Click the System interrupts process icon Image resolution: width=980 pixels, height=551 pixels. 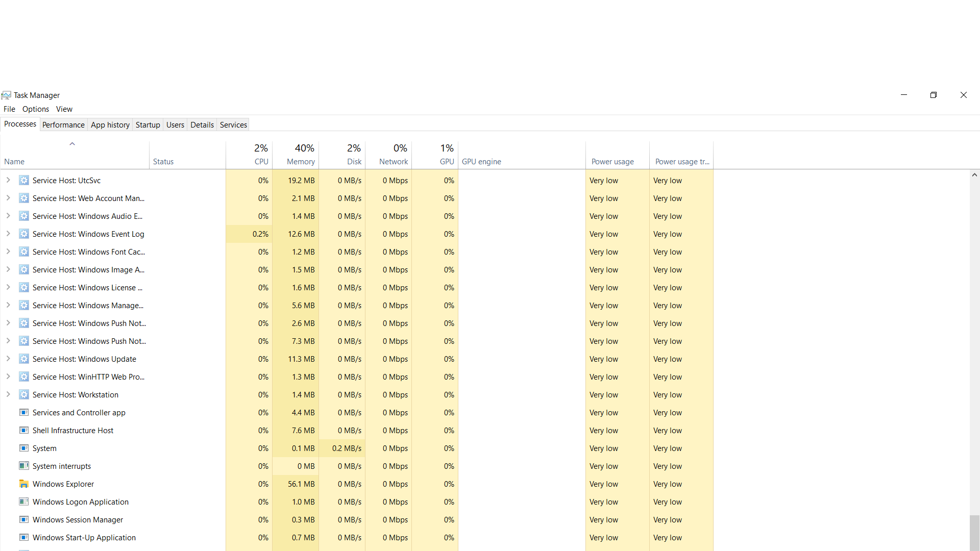(23, 466)
